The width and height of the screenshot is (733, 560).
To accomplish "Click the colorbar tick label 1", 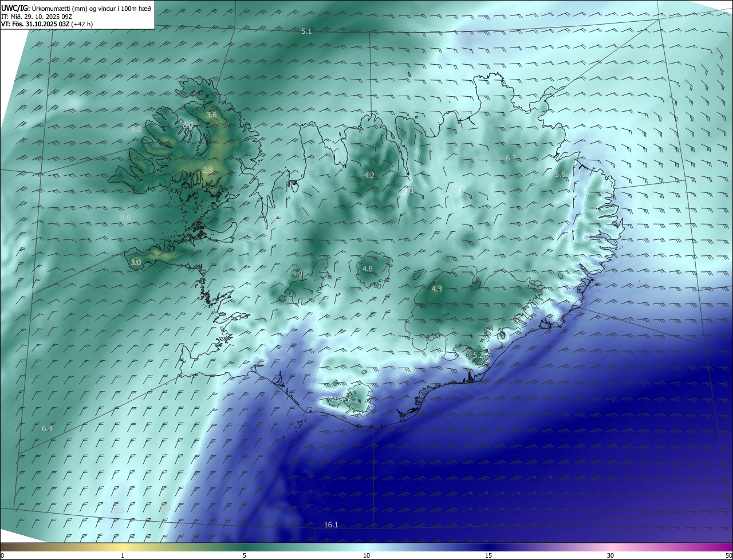I will (x=123, y=556).
